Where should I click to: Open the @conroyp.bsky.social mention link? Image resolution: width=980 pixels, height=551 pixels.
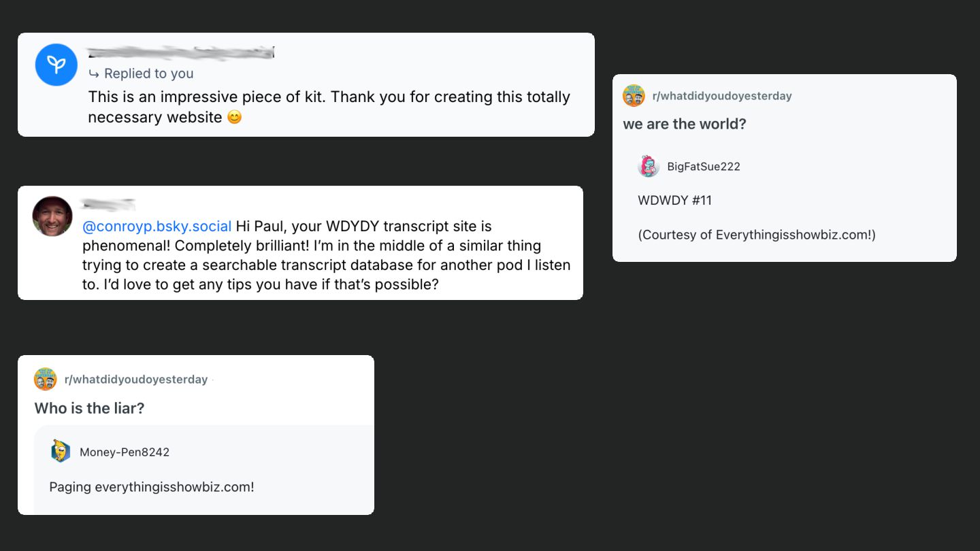point(157,226)
